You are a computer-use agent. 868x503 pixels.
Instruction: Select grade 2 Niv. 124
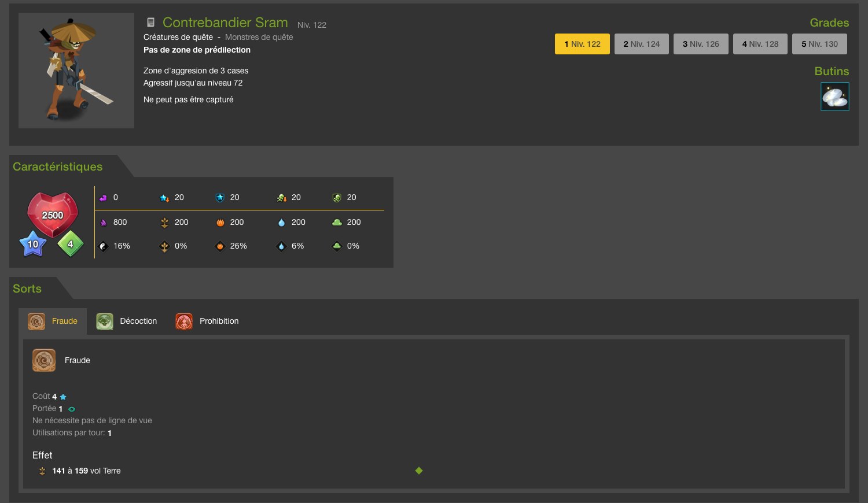coord(642,44)
